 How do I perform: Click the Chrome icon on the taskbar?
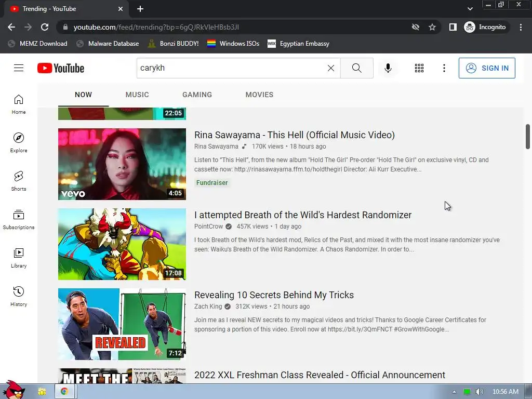tap(64, 392)
